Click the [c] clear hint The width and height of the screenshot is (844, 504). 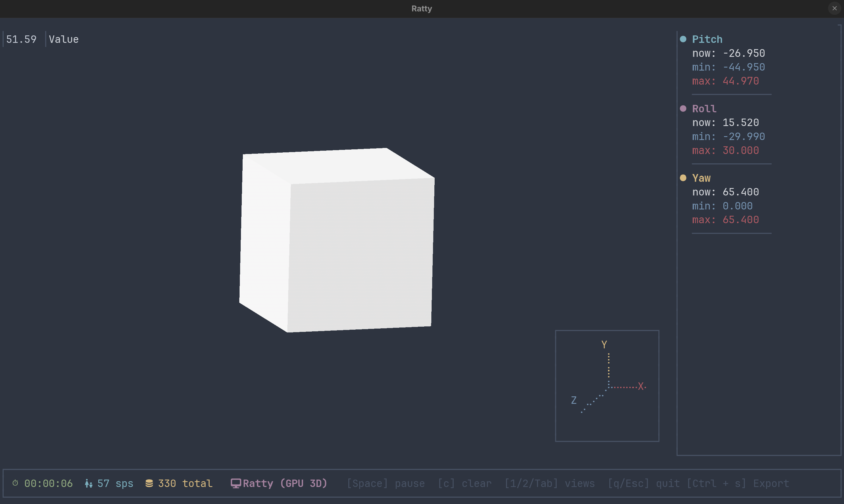tap(464, 483)
